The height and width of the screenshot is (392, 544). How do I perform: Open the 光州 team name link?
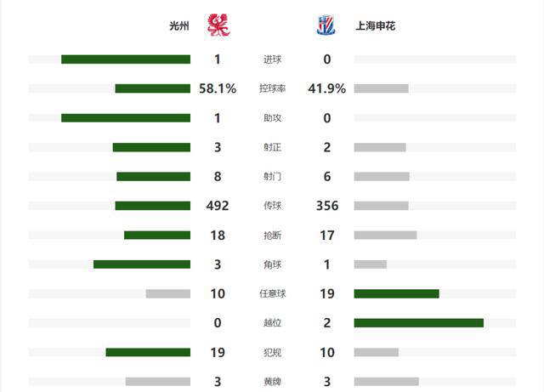coord(179,26)
